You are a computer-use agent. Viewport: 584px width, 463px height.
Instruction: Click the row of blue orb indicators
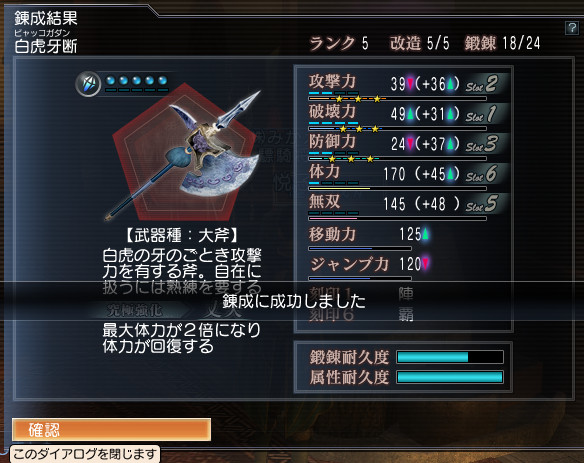point(136,80)
